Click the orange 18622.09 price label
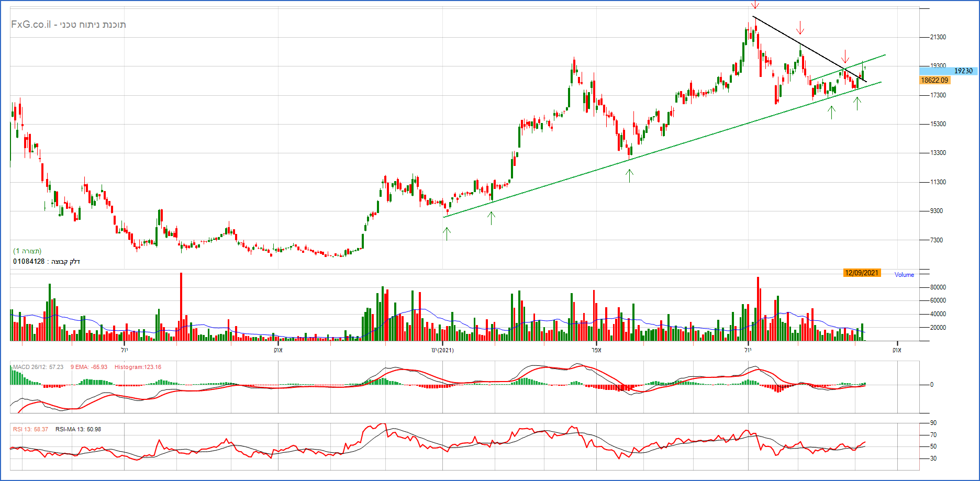The height and width of the screenshot is (481, 980). pos(934,80)
